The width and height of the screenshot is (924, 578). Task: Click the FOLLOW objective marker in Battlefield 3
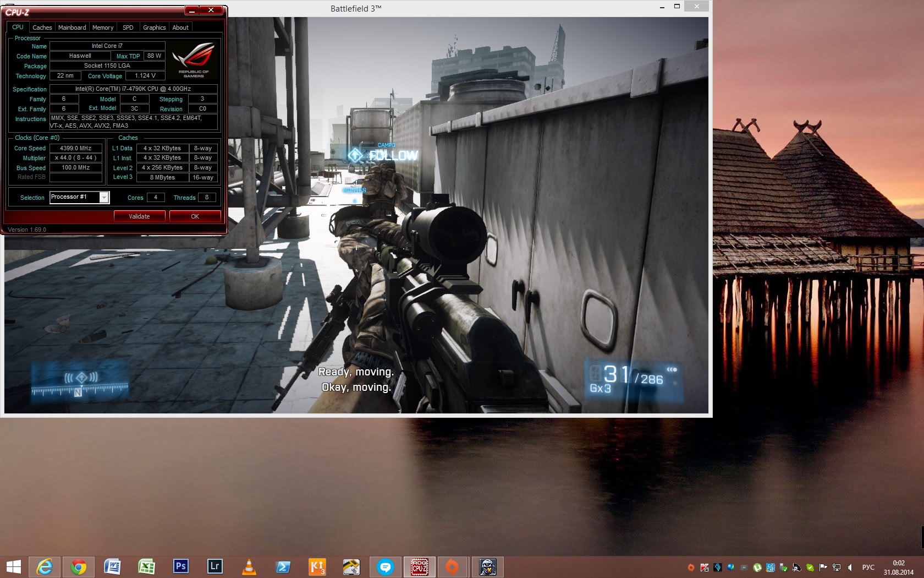point(383,155)
